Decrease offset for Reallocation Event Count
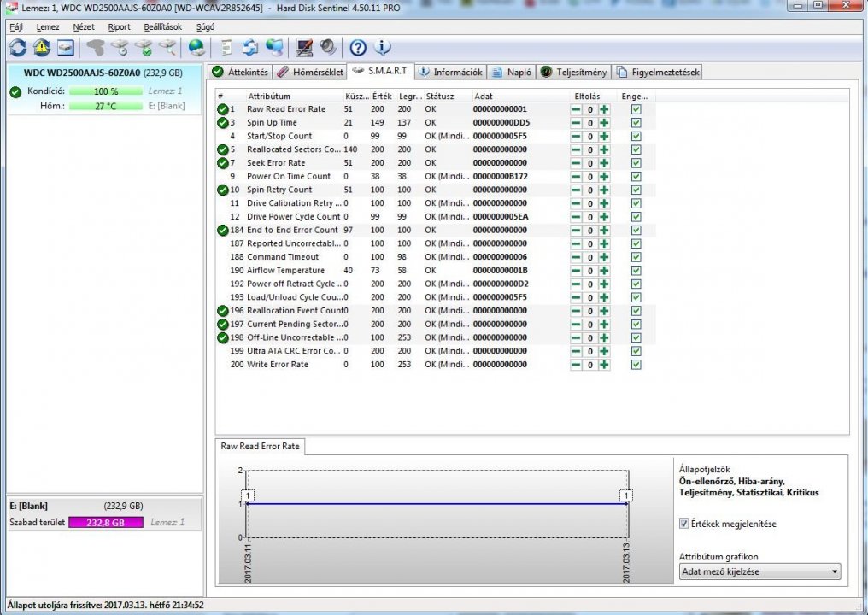This screenshot has height=615, width=868. [576, 311]
